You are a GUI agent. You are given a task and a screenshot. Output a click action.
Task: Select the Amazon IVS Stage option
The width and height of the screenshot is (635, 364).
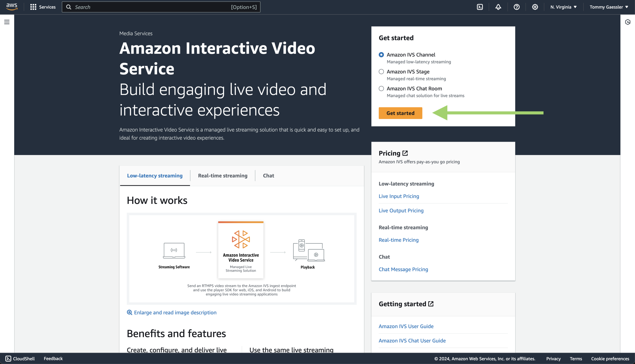pos(381,72)
